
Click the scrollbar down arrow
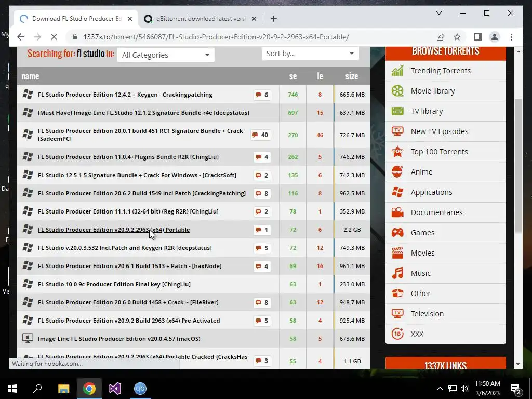coord(518,364)
